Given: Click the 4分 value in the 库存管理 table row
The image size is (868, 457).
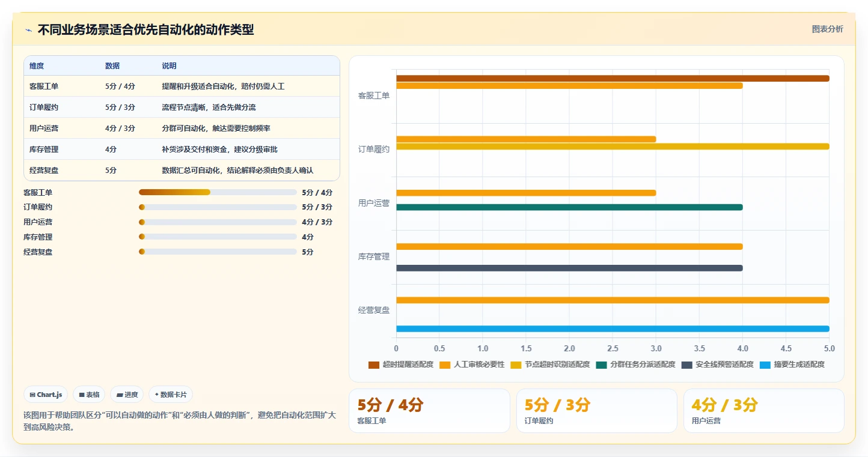Looking at the screenshot, I should pyautogui.click(x=111, y=150).
